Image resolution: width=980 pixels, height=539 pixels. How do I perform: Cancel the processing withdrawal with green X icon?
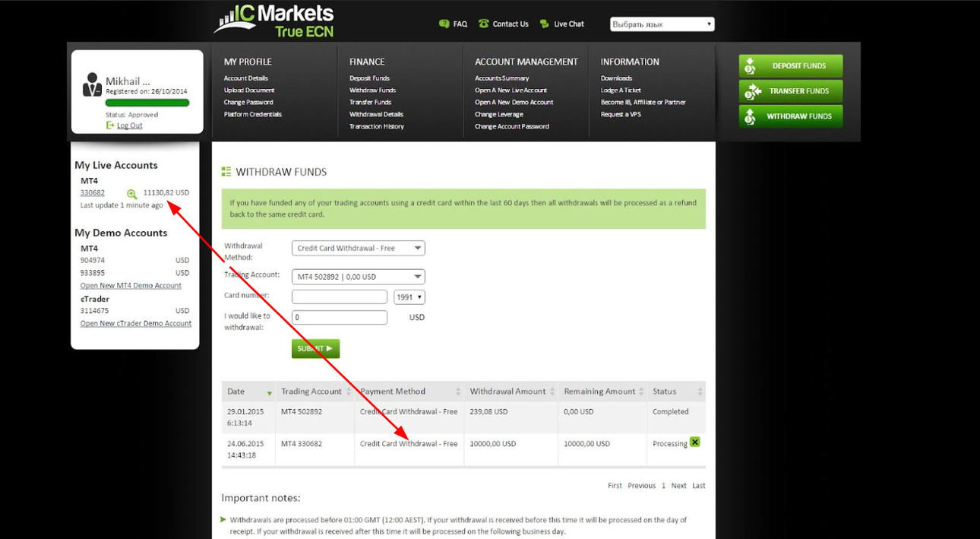point(694,442)
